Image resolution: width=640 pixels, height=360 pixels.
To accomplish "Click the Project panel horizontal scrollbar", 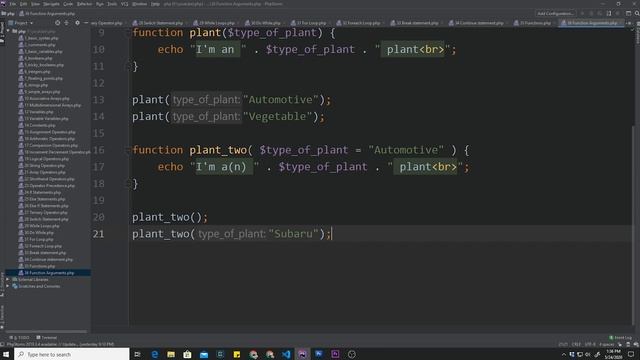I will point(46,331).
